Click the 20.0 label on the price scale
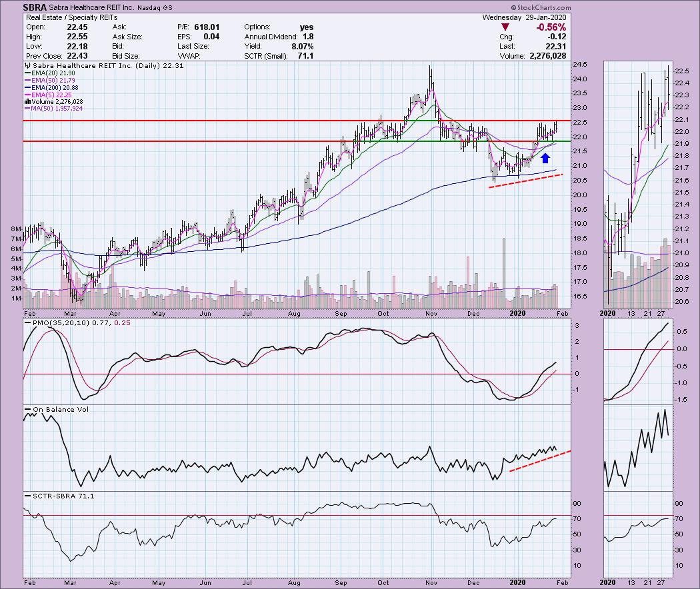 coord(580,195)
